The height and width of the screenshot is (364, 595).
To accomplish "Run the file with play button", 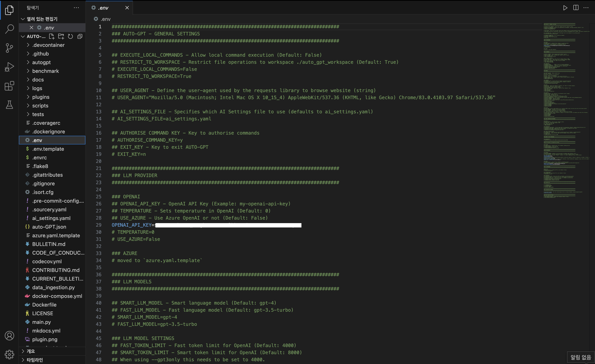I will tap(565, 8).
